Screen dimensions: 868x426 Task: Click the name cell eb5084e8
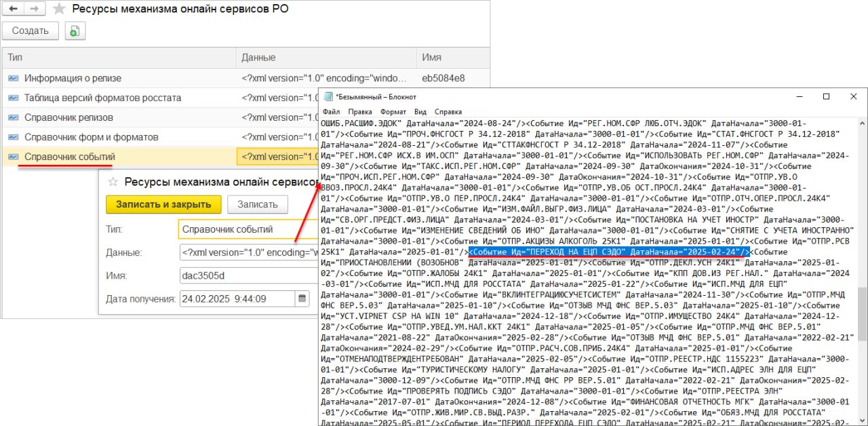pyautogui.click(x=453, y=78)
